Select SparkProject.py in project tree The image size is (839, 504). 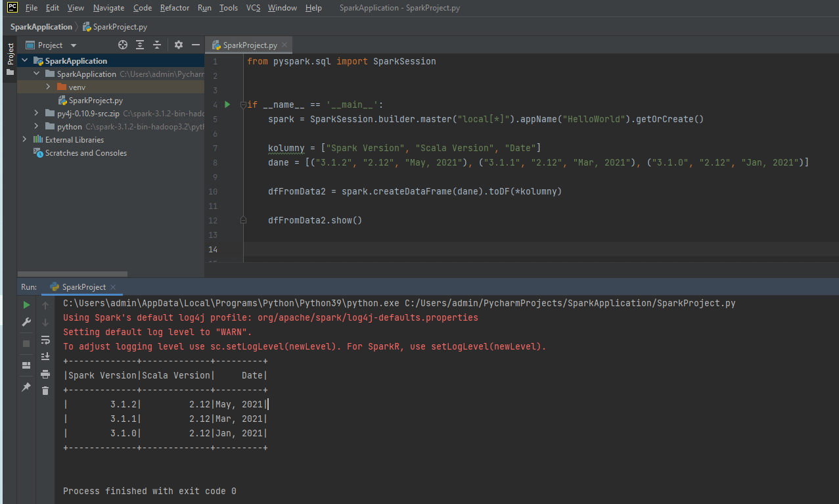pyautogui.click(x=95, y=101)
